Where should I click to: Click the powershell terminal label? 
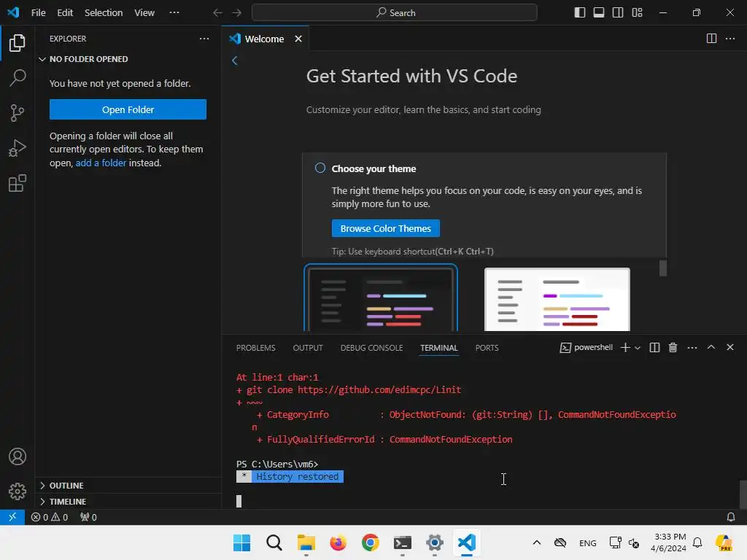pyautogui.click(x=586, y=348)
